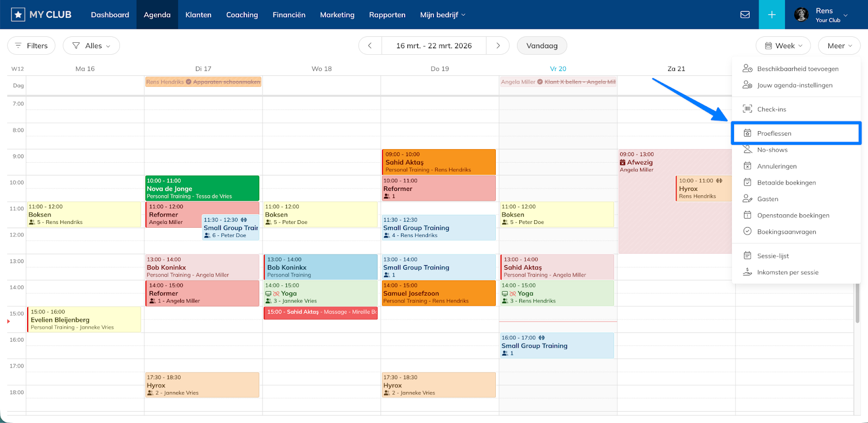The image size is (868, 423).
Task: Click Beschikbaarheid toevoegen option
Action: coord(797,69)
